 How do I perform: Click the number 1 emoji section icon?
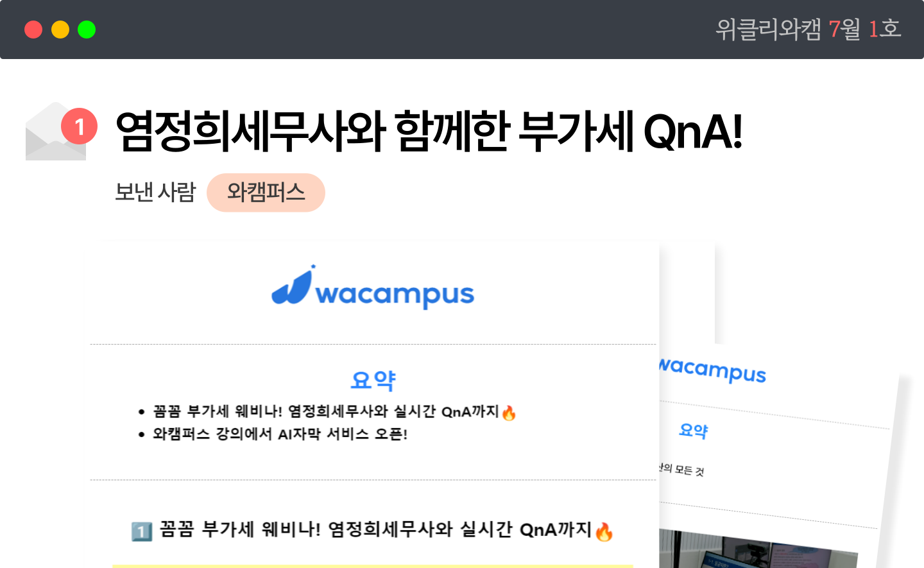click(142, 531)
